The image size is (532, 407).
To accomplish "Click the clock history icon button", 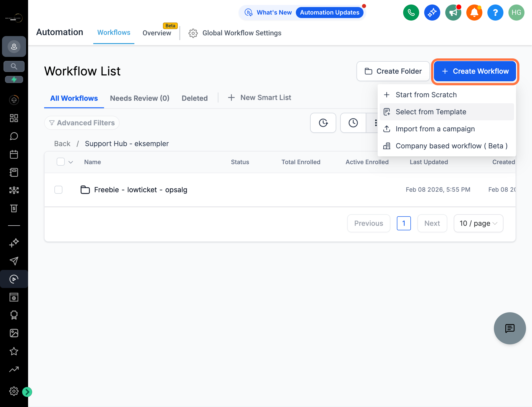I will point(353,123).
